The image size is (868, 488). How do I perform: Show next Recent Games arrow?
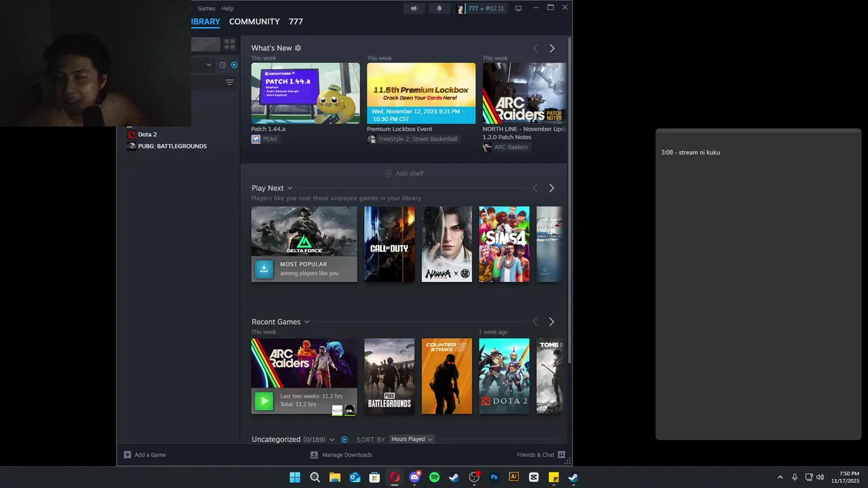coord(551,322)
